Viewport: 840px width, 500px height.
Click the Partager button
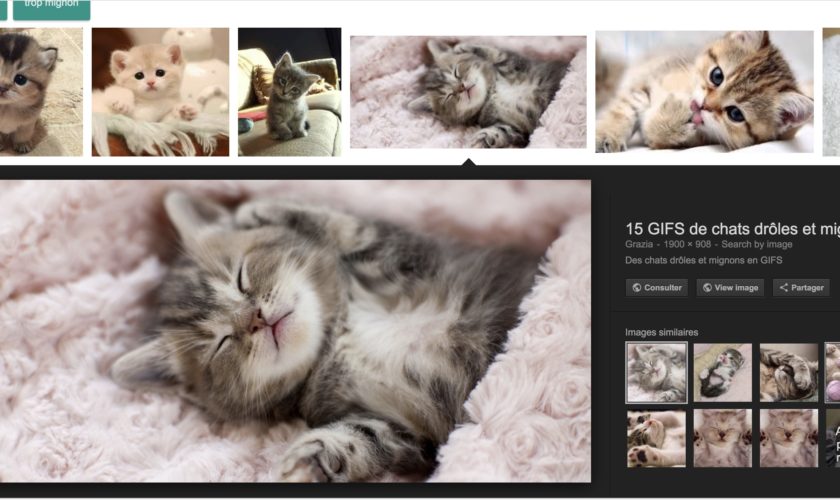(801, 288)
